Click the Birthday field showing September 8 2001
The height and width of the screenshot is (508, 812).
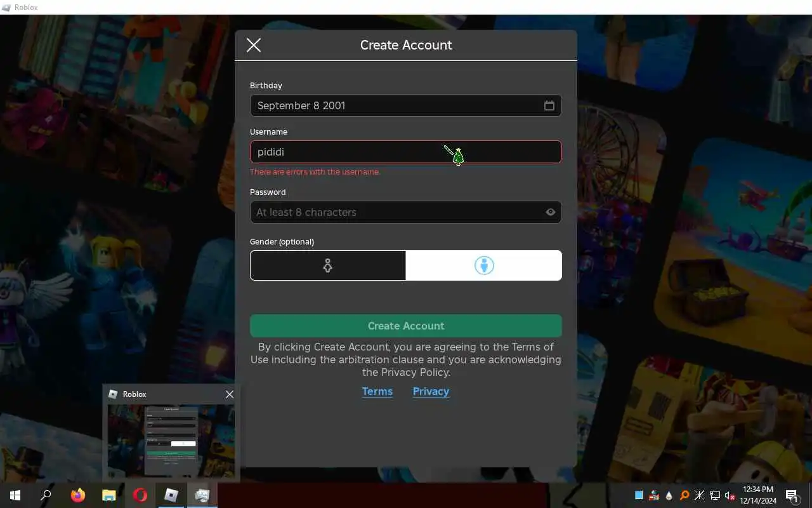click(x=405, y=105)
